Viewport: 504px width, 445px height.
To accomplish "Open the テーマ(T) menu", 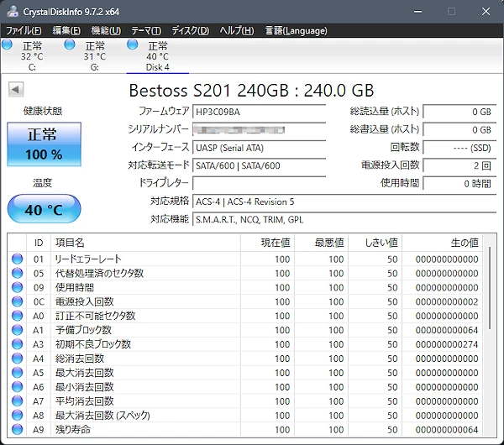I will point(146,31).
